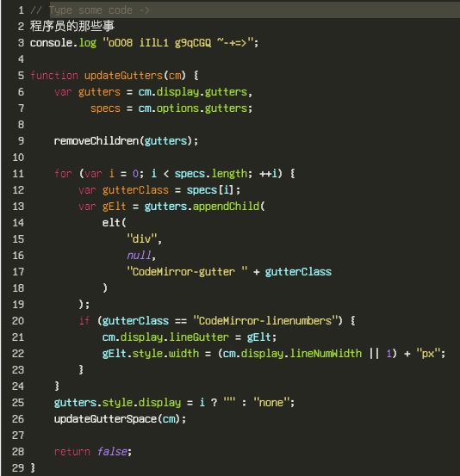Click the 'function' keyword on line 5
460x476 pixels.
[54, 75]
